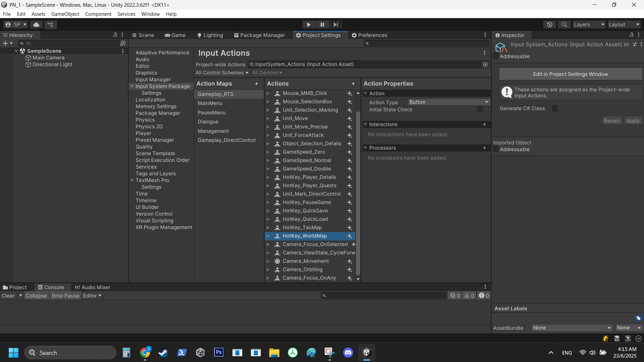This screenshot has width=644, height=362.
Task: Open the object picker for Project-wide Actions
Action: pos(485,64)
